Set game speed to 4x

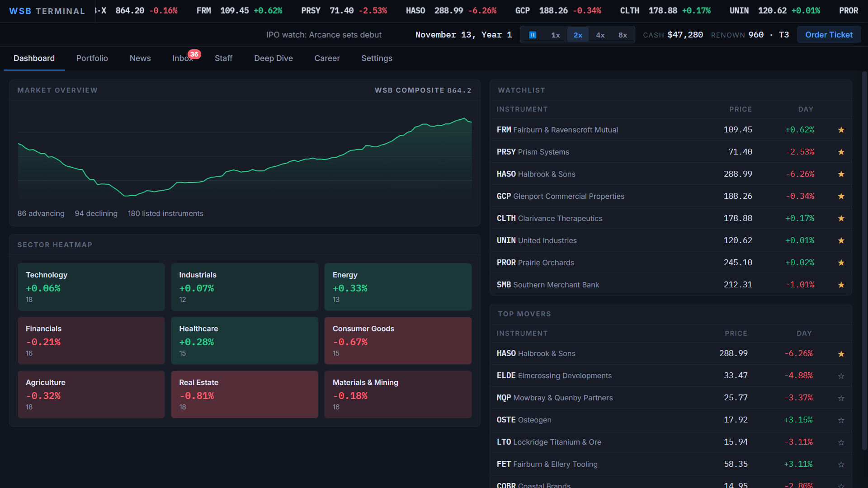point(600,35)
